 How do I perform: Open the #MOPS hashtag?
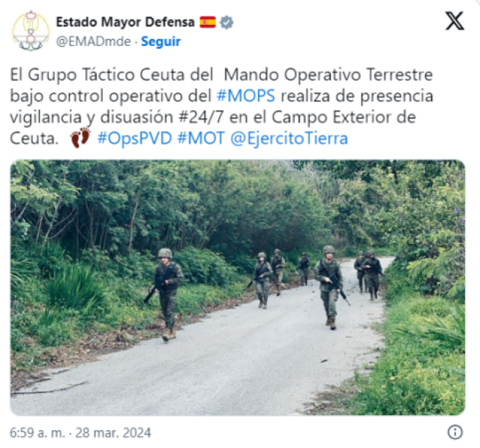[x=246, y=95]
